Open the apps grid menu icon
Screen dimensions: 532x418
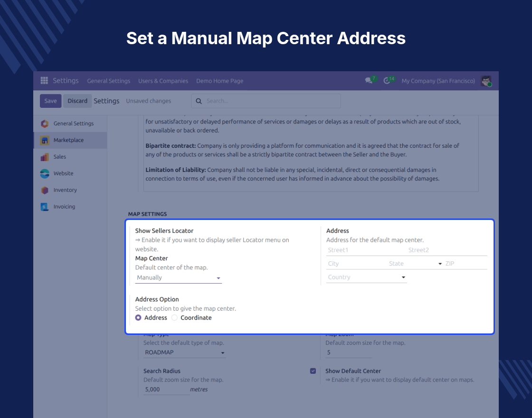click(44, 80)
